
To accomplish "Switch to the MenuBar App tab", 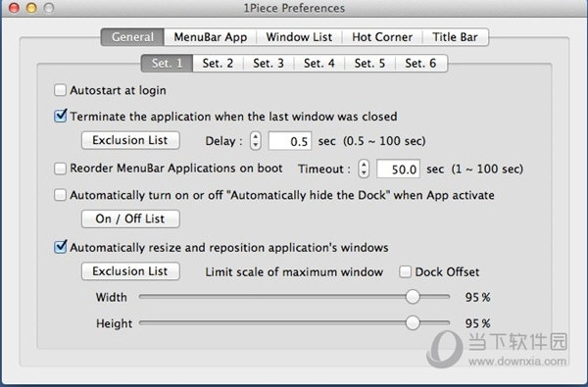I will (211, 37).
